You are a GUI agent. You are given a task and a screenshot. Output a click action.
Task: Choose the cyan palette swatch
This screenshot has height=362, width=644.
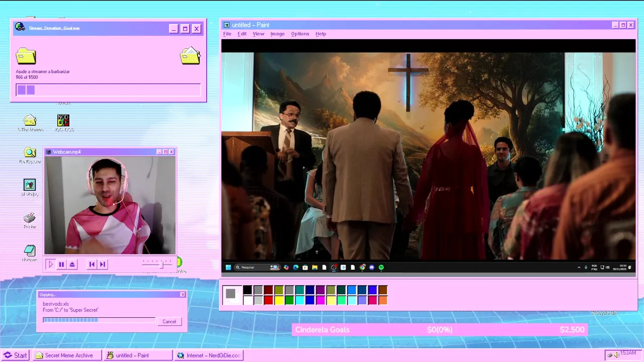pyautogui.click(x=300, y=300)
